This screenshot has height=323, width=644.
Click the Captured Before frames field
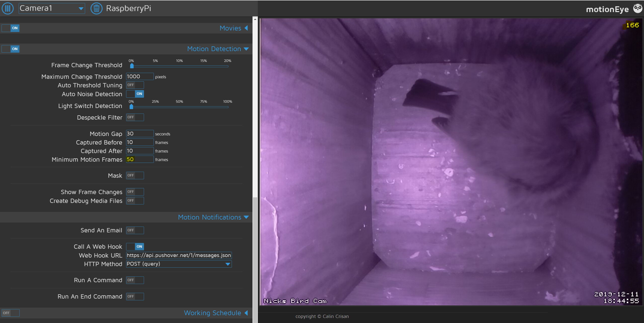pos(140,142)
